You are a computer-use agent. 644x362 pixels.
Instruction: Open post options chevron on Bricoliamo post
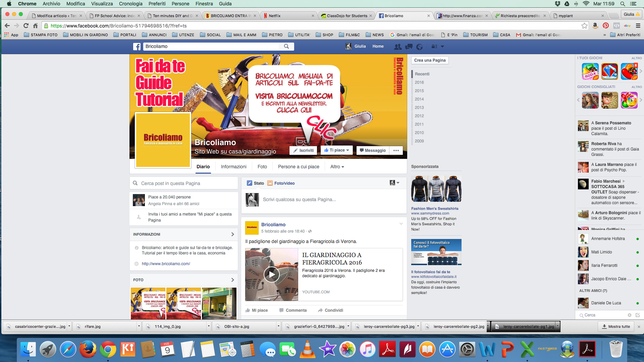point(401,224)
